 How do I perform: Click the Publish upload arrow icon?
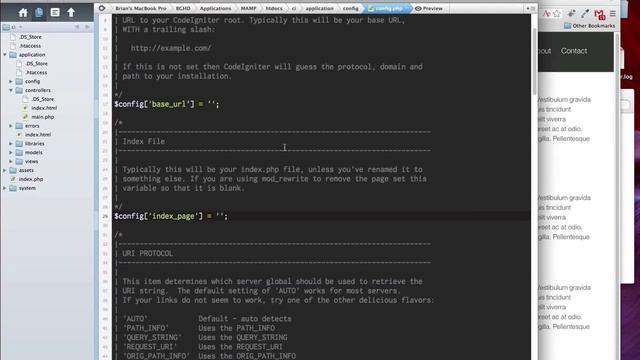[71, 13]
